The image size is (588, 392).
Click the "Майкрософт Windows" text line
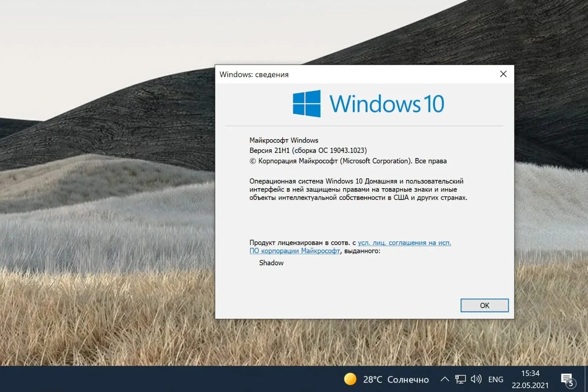[284, 140]
